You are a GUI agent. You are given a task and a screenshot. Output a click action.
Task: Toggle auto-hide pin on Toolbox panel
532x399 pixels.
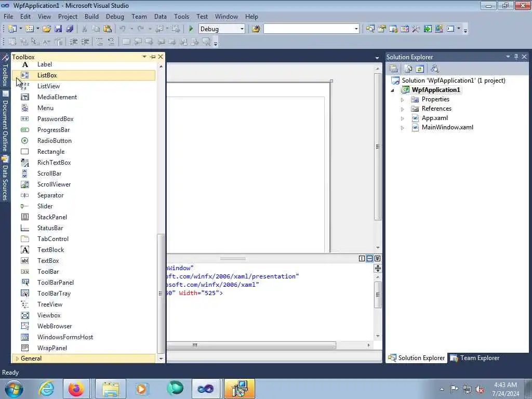tap(153, 57)
